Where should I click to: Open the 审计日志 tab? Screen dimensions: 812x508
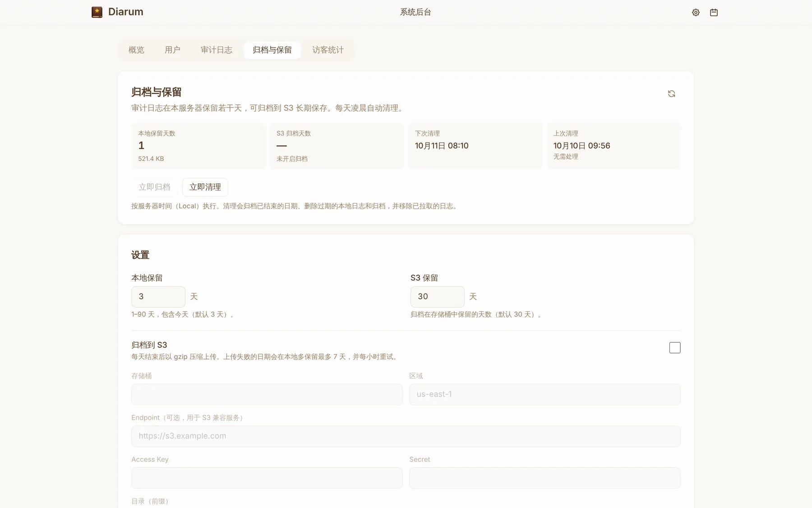[x=217, y=50]
